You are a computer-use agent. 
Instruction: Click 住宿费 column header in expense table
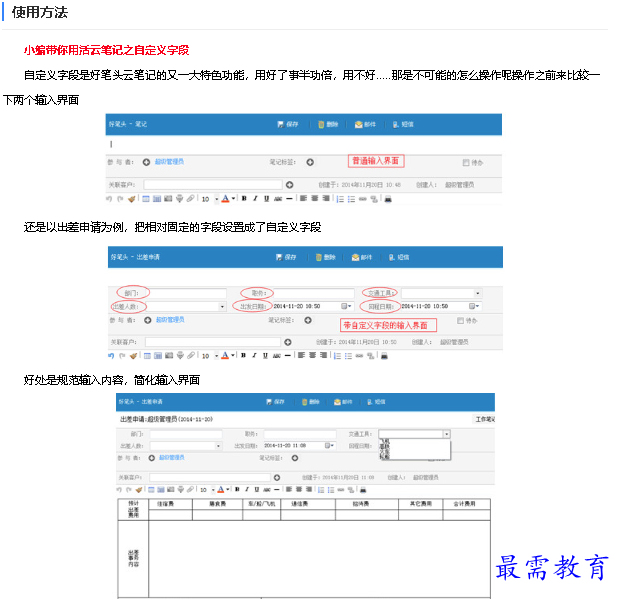pyautogui.click(x=165, y=504)
